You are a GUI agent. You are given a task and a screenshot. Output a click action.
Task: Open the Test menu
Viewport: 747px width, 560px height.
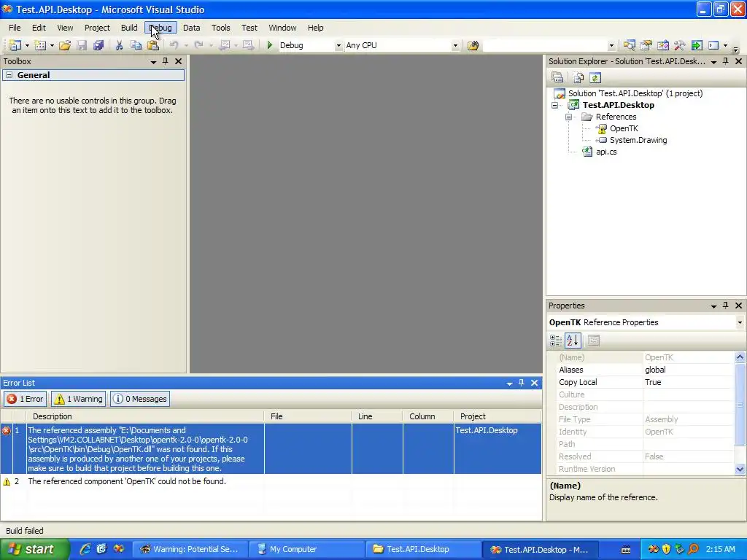pyautogui.click(x=249, y=28)
